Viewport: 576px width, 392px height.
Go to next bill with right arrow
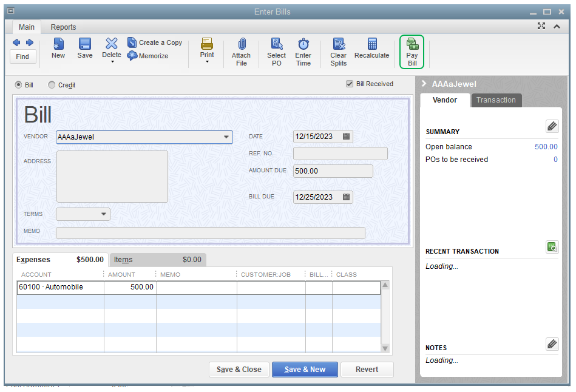(30, 42)
